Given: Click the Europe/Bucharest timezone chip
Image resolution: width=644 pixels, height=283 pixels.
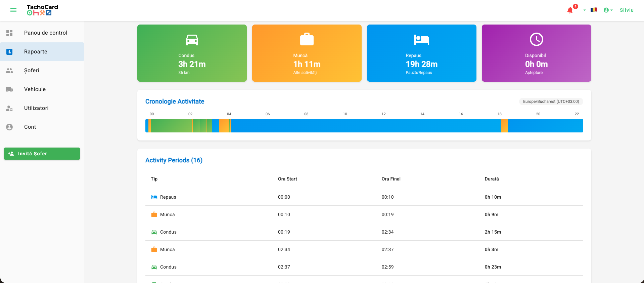Looking at the screenshot, I should [551, 102].
